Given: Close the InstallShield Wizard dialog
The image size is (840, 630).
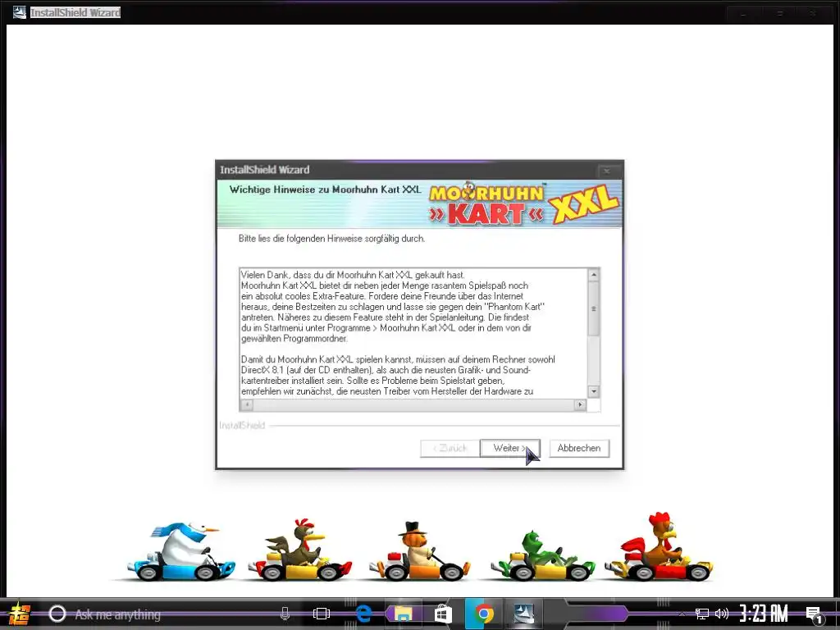Looking at the screenshot, I should coord(607,171).
